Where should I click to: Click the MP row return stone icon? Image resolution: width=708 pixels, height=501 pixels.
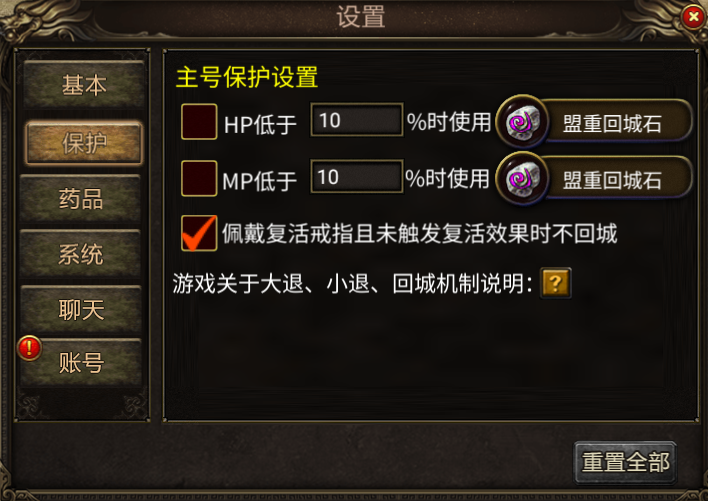click(522, 178)
